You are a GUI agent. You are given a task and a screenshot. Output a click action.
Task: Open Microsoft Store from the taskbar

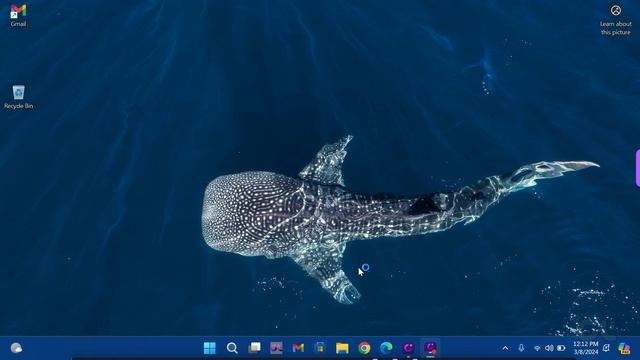[320, 348]
